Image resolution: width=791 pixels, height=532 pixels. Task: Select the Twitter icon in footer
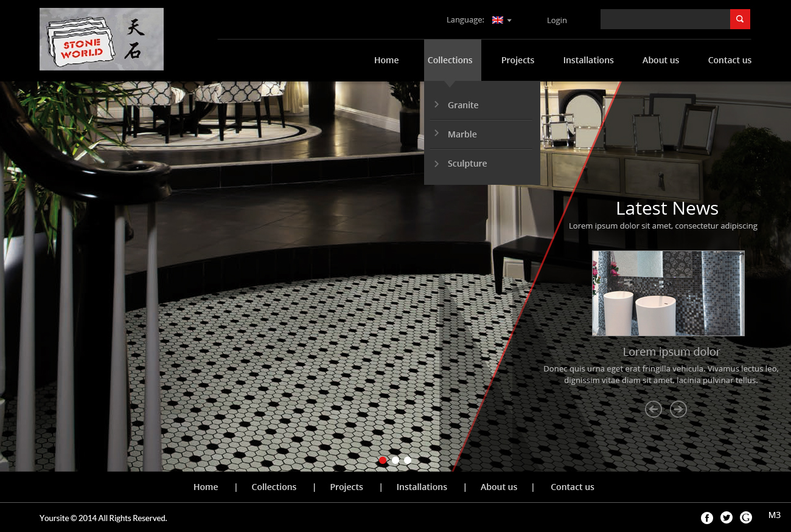726,517
